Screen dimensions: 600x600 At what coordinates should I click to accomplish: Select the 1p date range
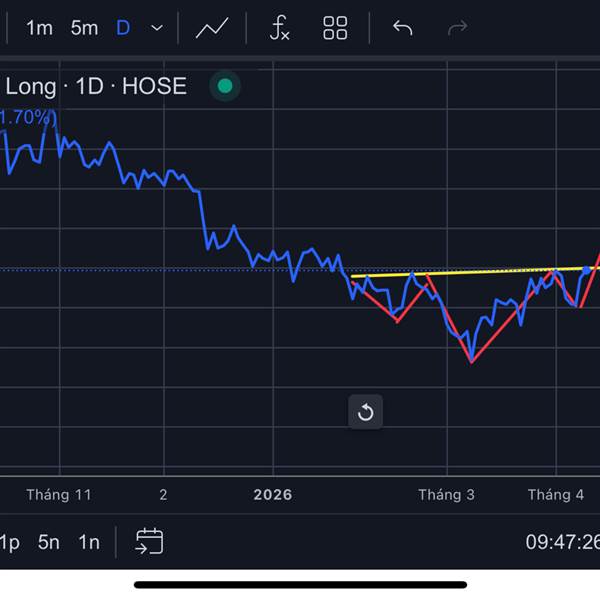(9, 542)
